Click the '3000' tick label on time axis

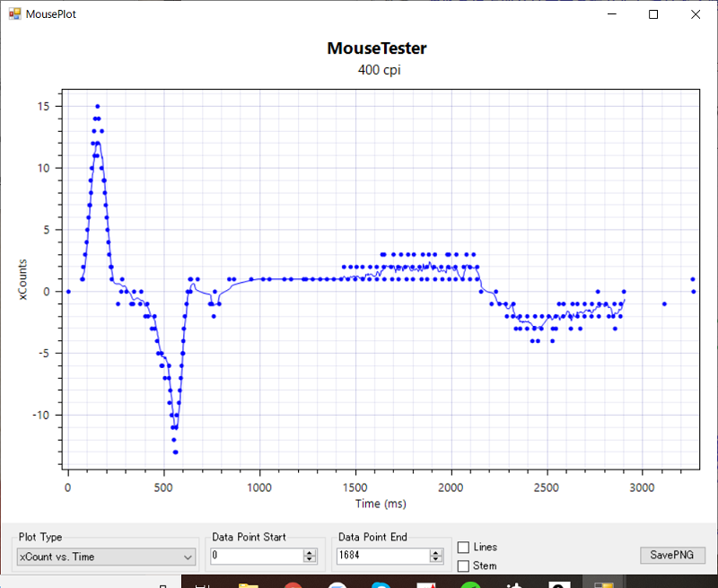pos(642,487)
